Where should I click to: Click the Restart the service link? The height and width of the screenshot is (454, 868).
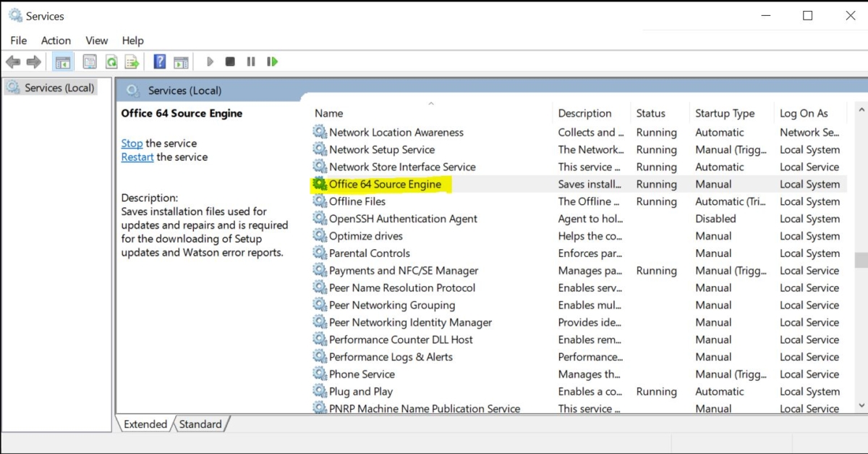(x=137, y=157)
